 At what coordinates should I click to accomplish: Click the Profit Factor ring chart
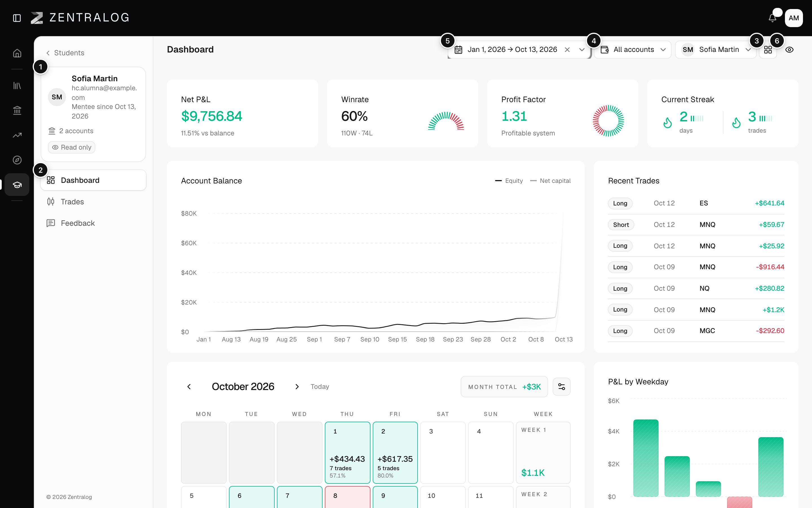[x=608, y=121]
